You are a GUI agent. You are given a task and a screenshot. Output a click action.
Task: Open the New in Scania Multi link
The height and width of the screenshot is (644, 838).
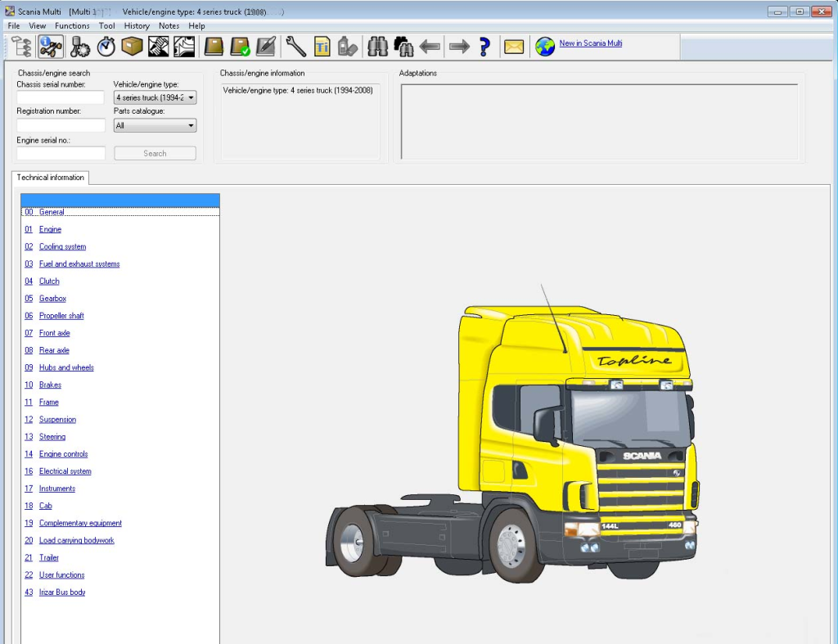click(x=590, y=43)
